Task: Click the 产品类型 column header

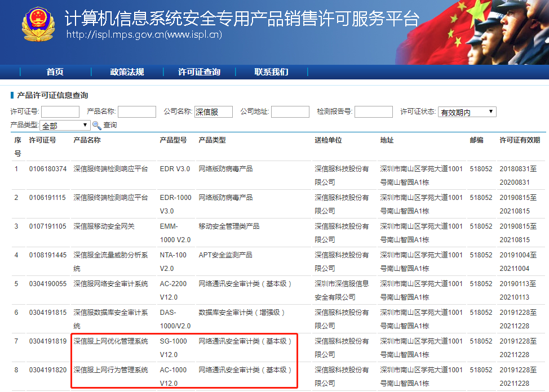Action: 212,140
